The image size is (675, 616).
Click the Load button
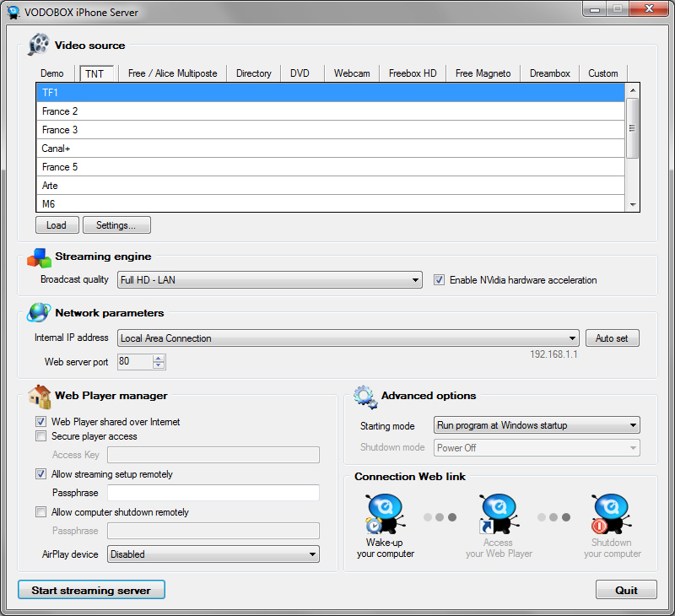coord(57,225)
